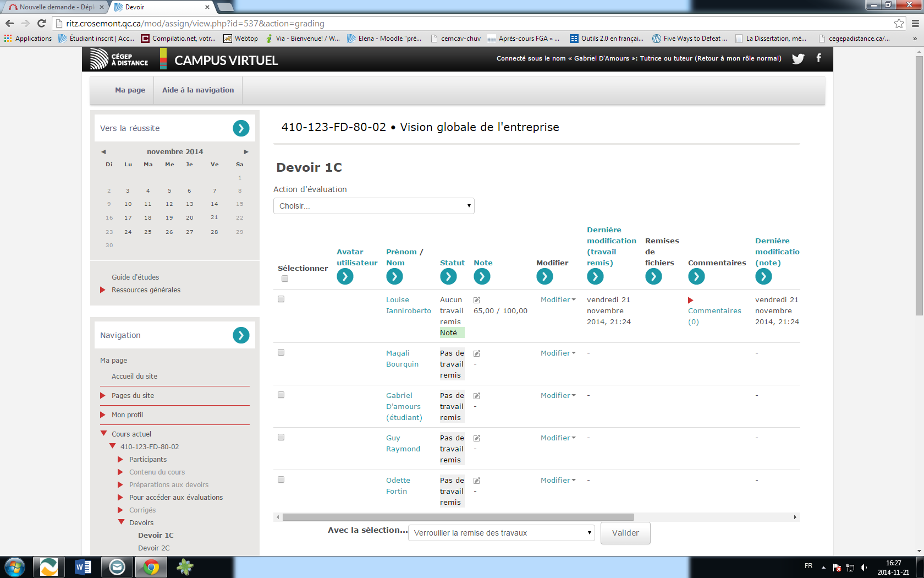Click the horizontal scrollbar below the grading table
Viewport: 924px width, 578px height.
458,517
